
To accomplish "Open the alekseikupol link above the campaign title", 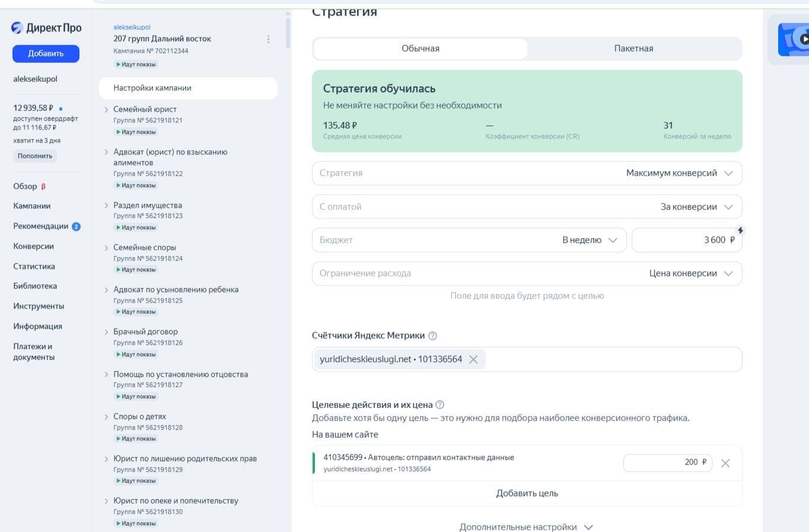I will [x=132, y=27].
